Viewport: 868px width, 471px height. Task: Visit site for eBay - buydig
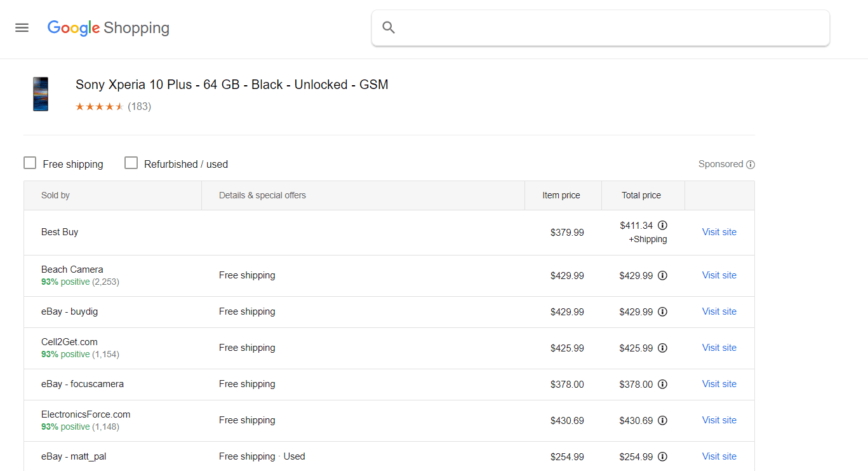point(719,311)
